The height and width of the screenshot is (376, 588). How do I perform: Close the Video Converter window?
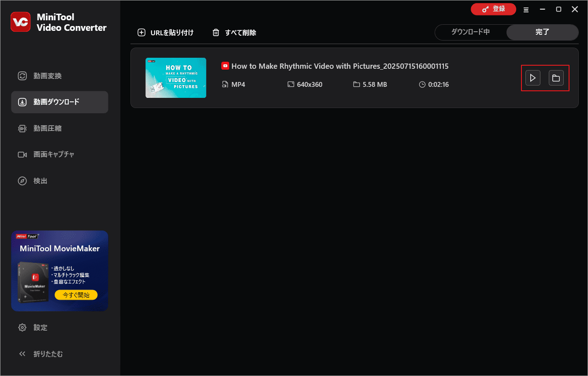(575, 9)
